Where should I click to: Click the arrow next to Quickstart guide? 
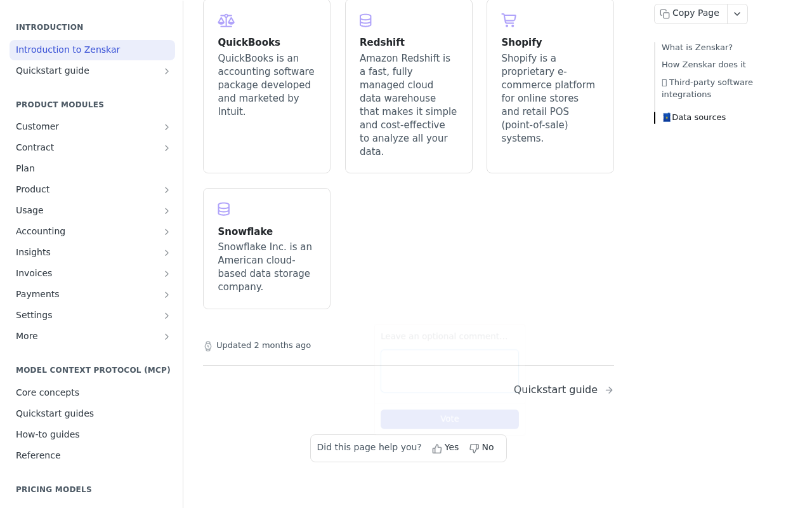609,390
